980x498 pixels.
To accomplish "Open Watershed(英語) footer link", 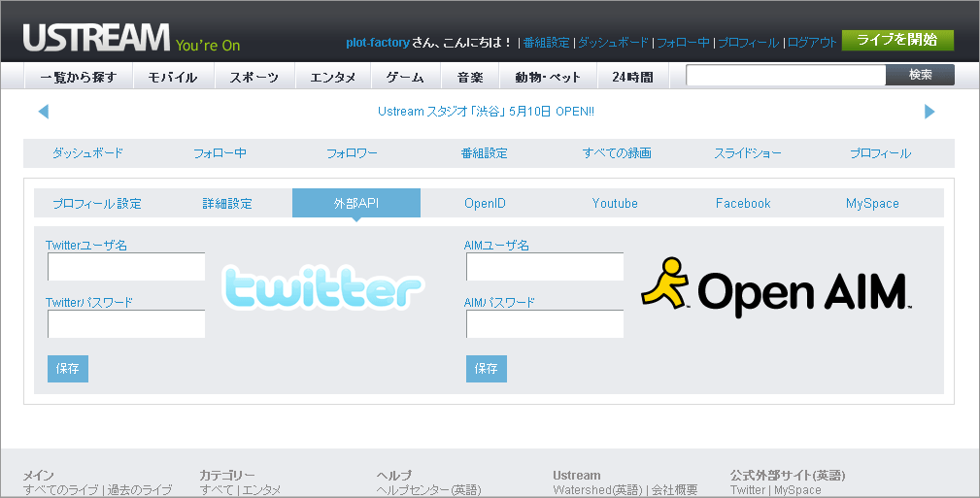I will [x=597, y=490].
